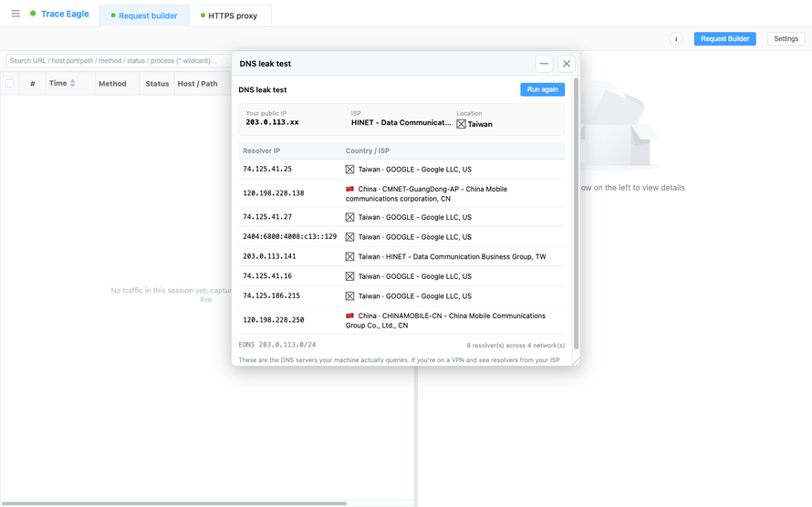Click the Resolver IP column header
The image size is (812, 507).
click(262, 150)
